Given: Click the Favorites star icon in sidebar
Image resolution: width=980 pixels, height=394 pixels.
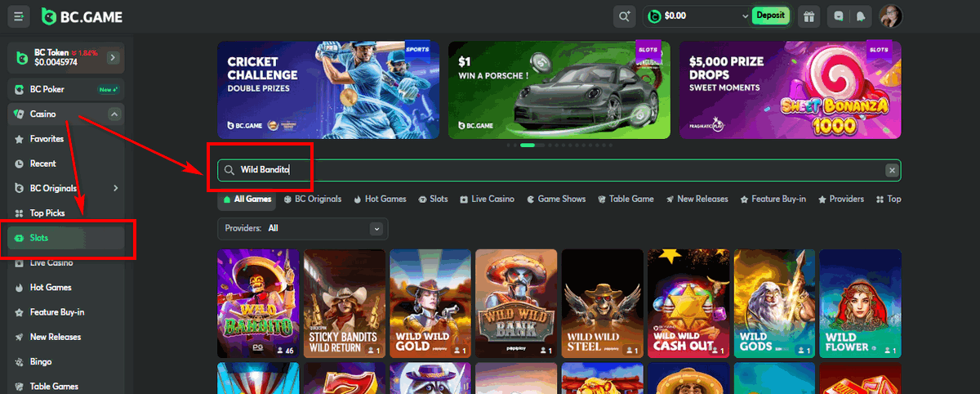Looking at the screenshot, I should tap(20, 139).
